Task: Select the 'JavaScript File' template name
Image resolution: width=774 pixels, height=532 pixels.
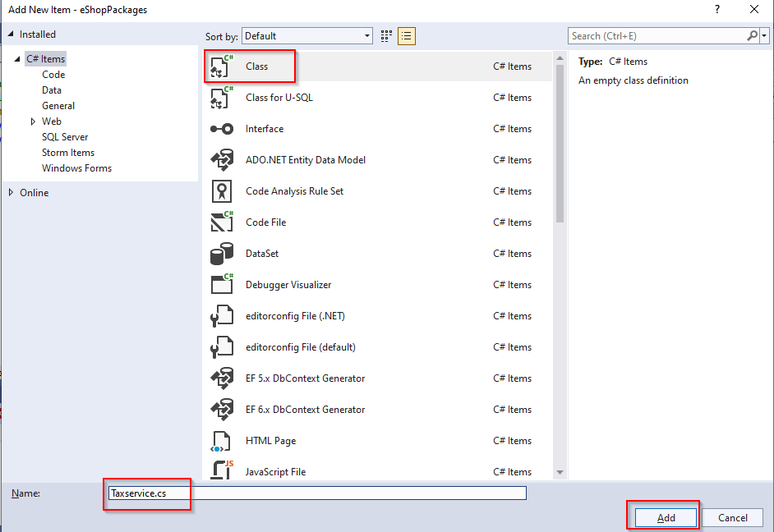Action: (275, 472)
